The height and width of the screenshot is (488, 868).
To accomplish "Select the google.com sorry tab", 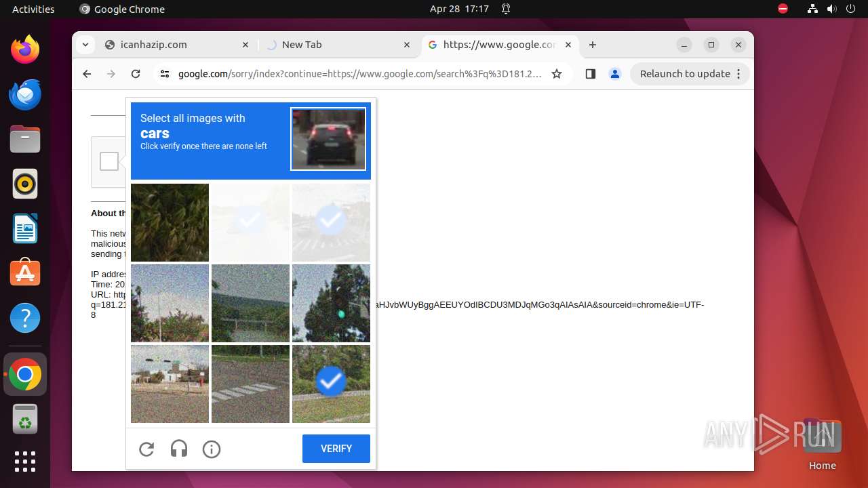I will [499, 45].
